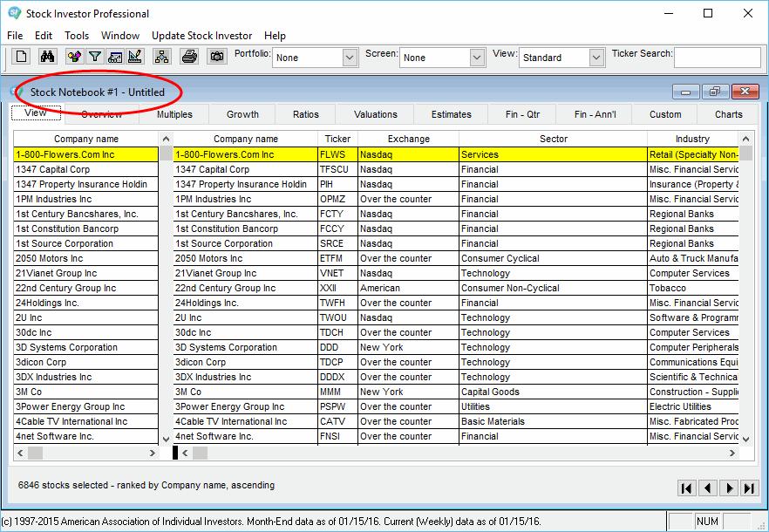Apply a screen using the filter funnel icon
This screenshot has height=532, width=769.
click(x=95, y=56)
